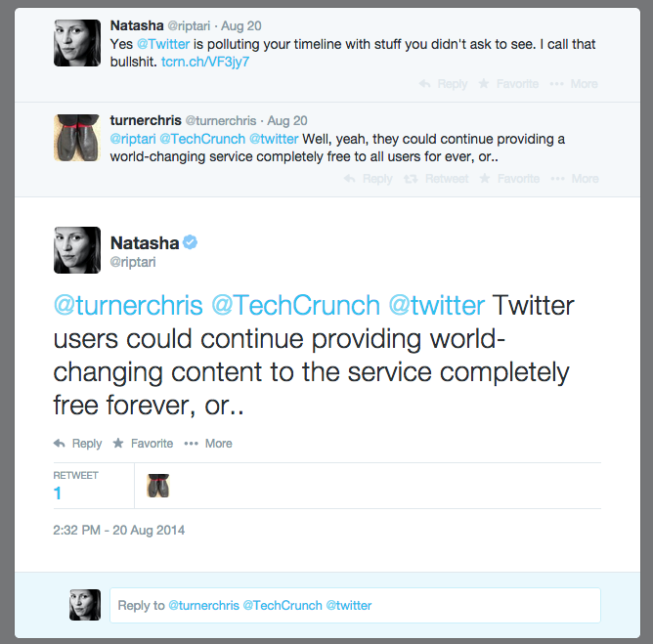
Task: Click into the reply text box
Action: coord(355,605)
